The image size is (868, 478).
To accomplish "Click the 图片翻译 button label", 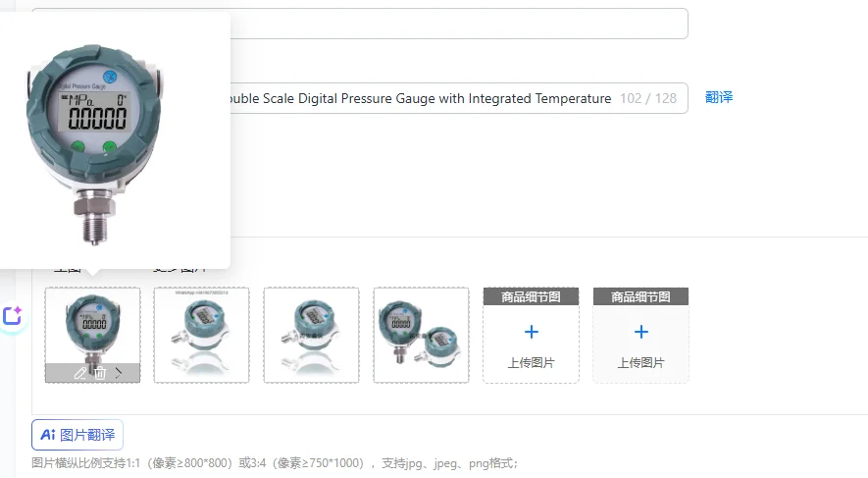I will 87,435.
